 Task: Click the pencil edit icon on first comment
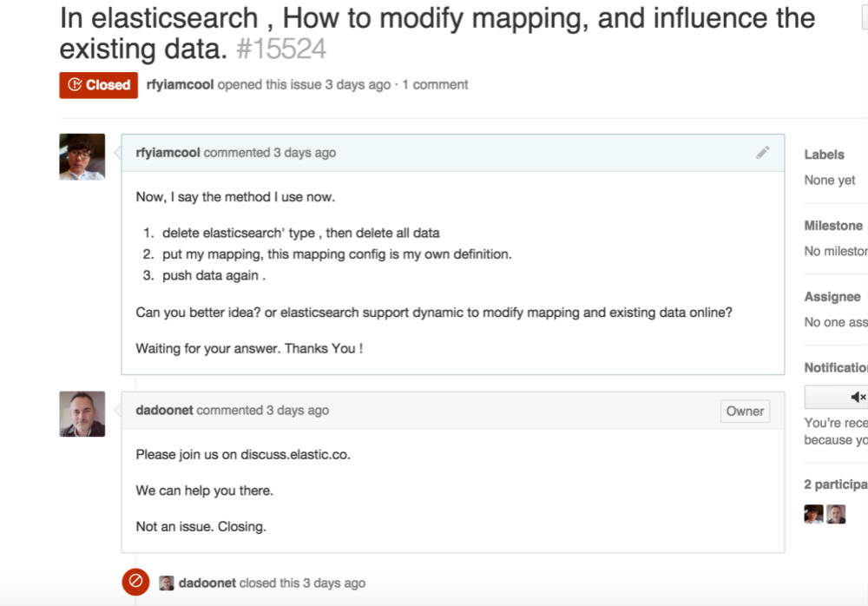click(x=762, y=153)
